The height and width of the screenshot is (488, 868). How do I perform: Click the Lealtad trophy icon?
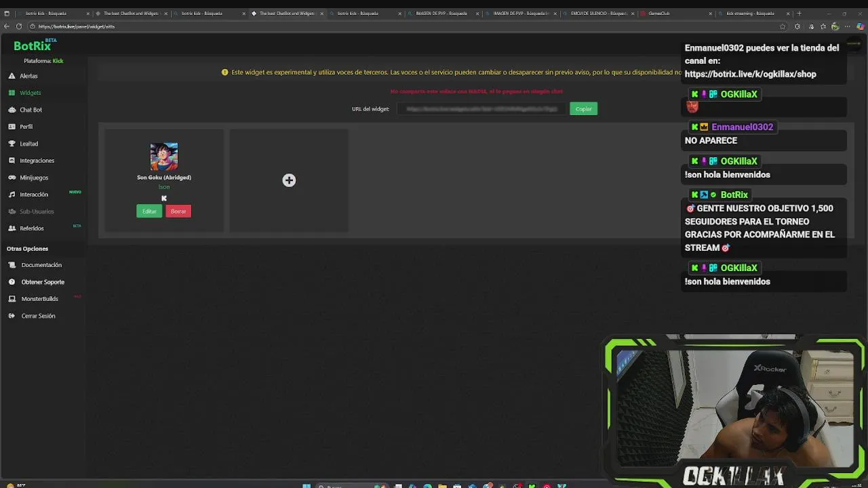(x=12, y=144)
